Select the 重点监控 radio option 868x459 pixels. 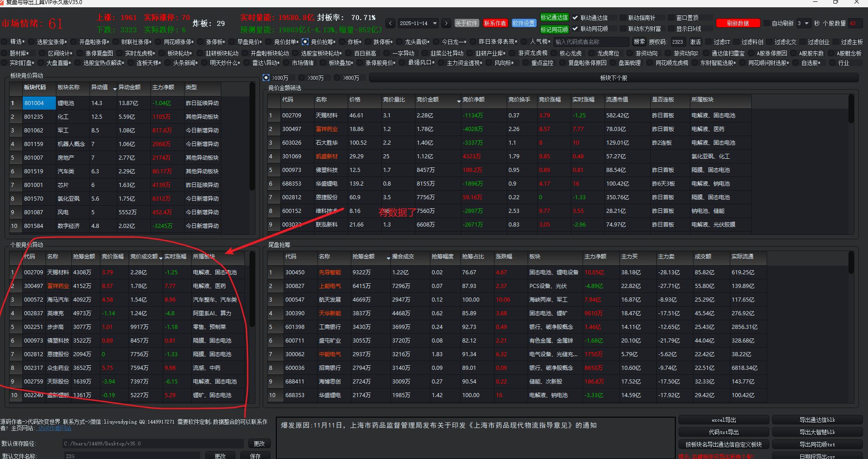(x=526, y=63)
